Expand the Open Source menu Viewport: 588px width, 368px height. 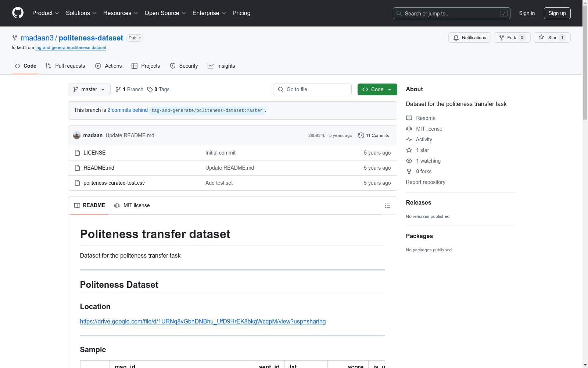(165, 13)
